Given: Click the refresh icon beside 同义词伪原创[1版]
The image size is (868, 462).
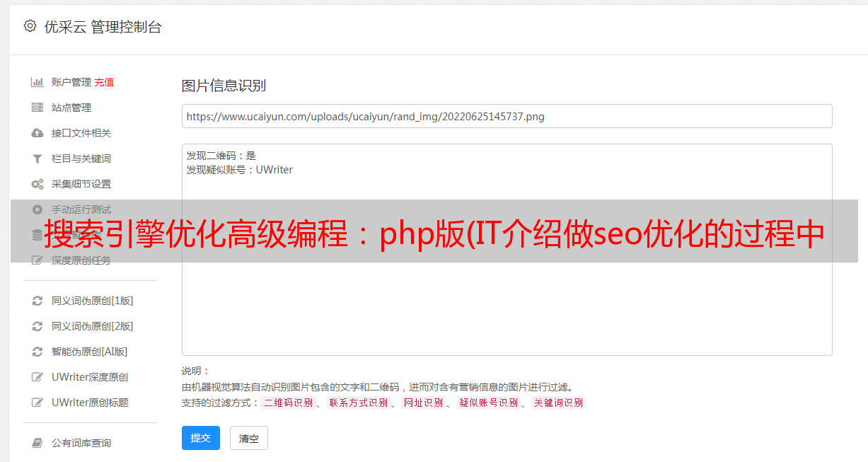Looking at the screenshot, I should [x=37, y=301].
